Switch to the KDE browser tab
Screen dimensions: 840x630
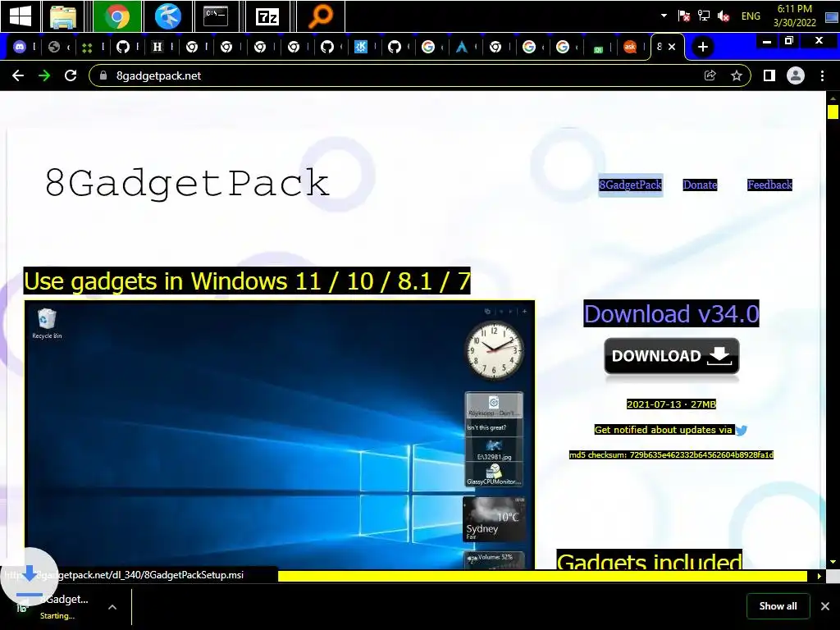click(x=361, y=47)
